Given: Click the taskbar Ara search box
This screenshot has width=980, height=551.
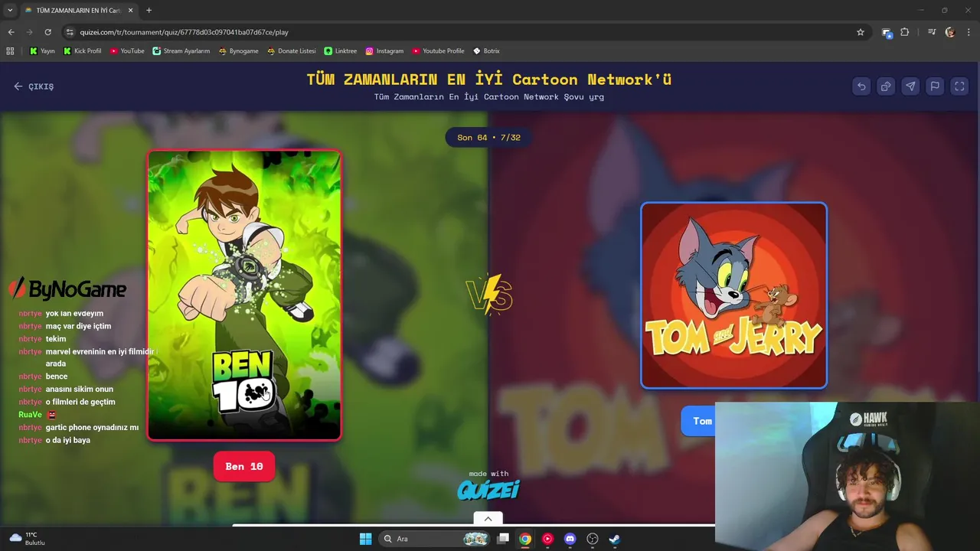Looking at the screenshot, I should tap(435, 539).
